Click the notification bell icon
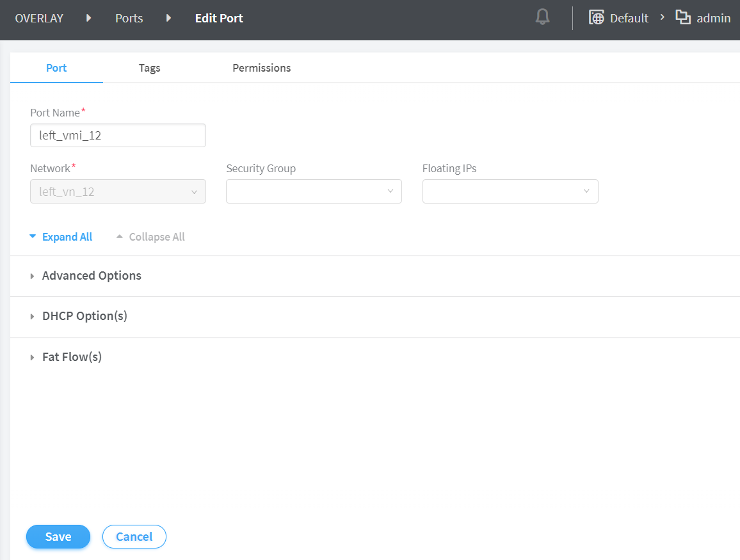Screen dimensions: 740x560 click(x=542, y=18)
